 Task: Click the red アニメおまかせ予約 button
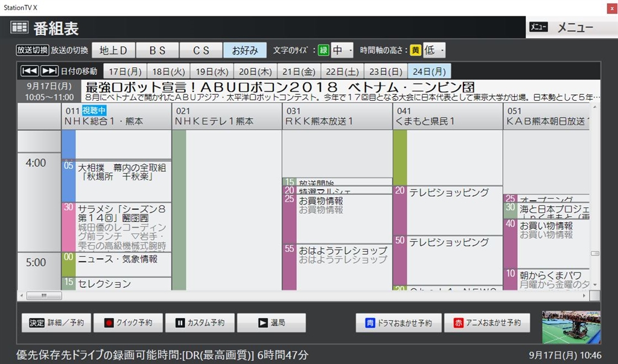tap(487, 322)
